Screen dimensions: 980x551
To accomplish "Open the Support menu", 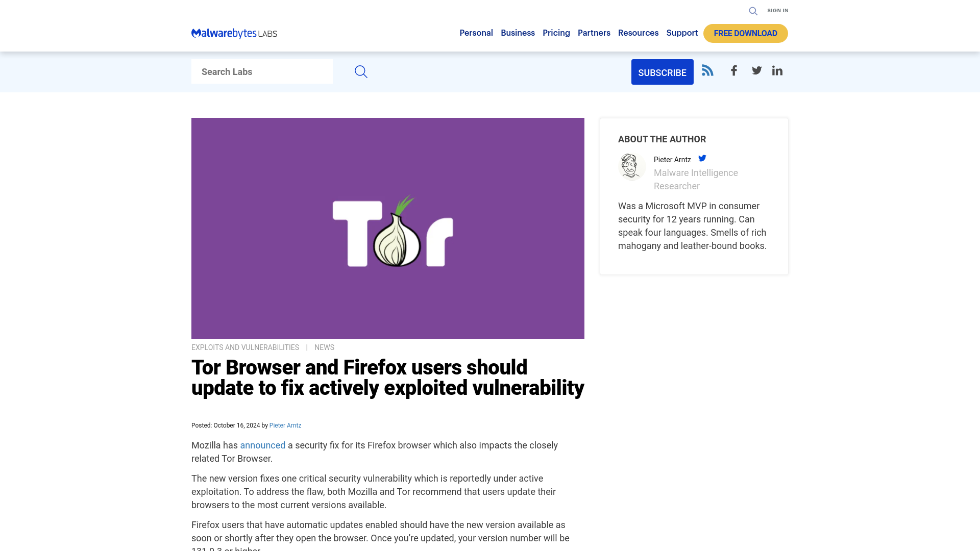I will (682, 33).
